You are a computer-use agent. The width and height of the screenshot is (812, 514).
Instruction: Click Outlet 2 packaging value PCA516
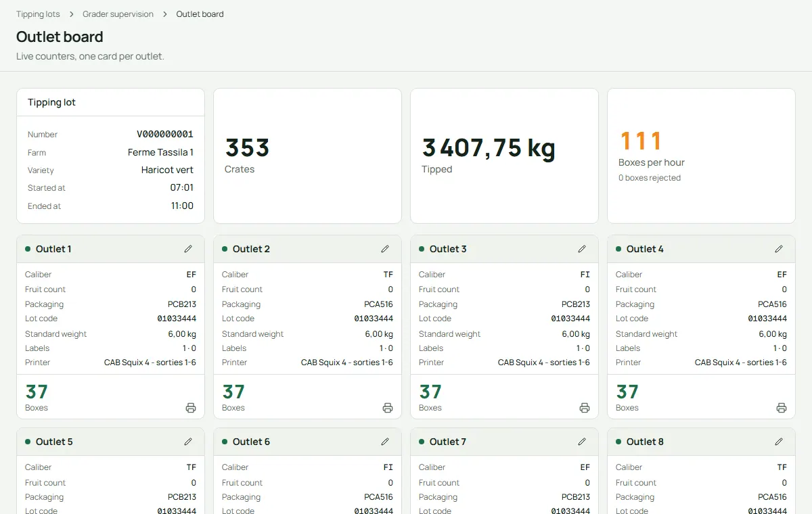pos(379,304)
